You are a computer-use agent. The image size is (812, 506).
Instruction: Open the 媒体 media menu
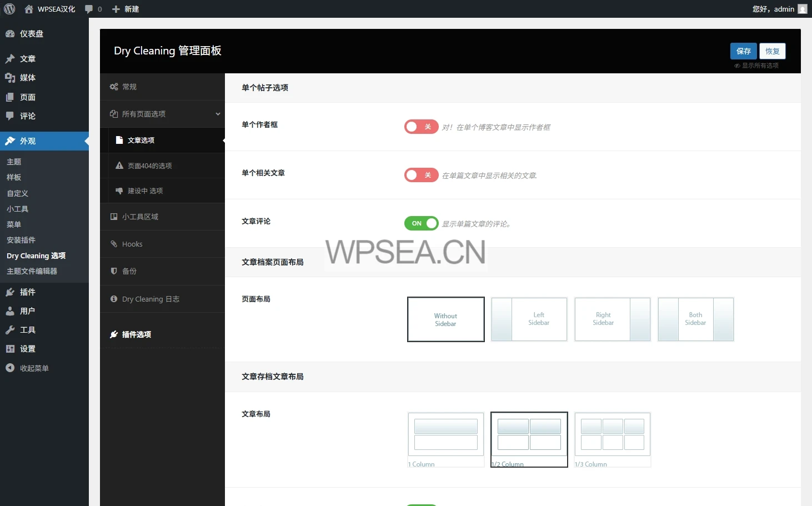click(28, 78)
